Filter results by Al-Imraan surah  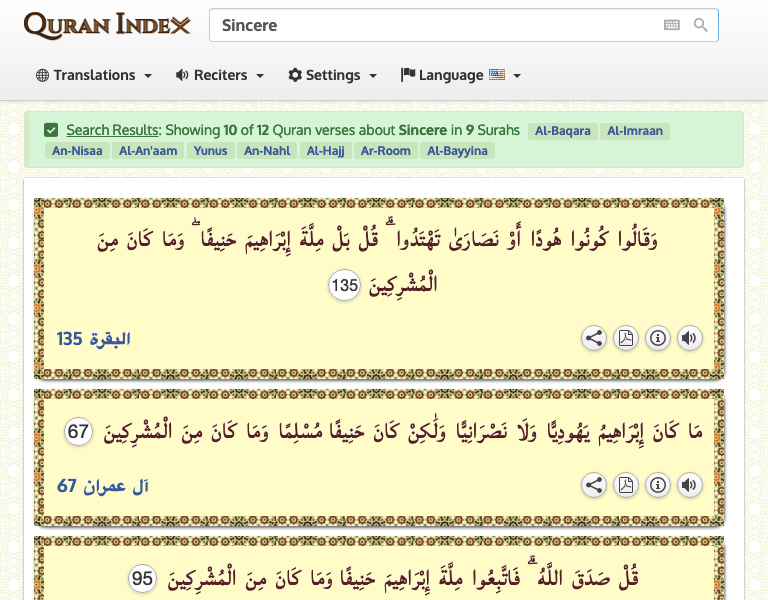[635, 131]
